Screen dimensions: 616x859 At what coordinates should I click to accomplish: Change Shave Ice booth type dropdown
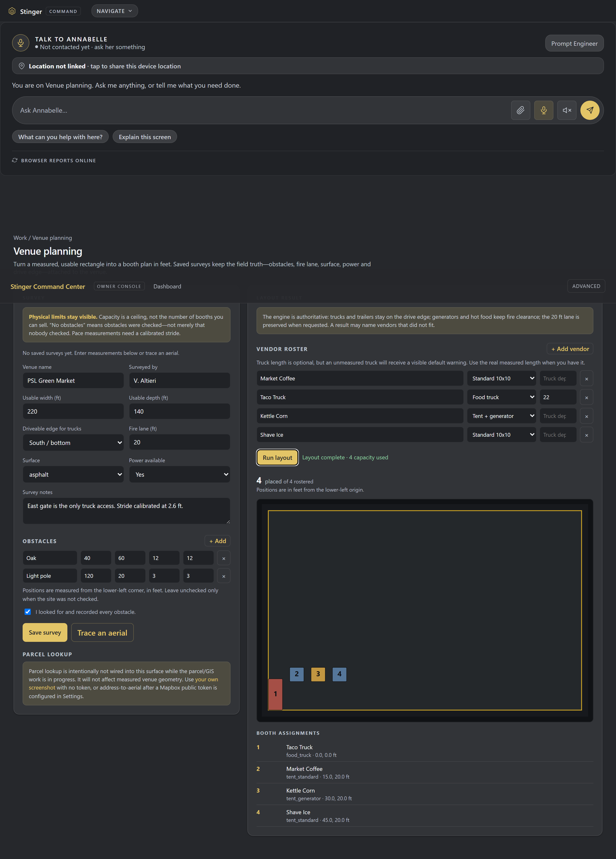click(501, 435)
